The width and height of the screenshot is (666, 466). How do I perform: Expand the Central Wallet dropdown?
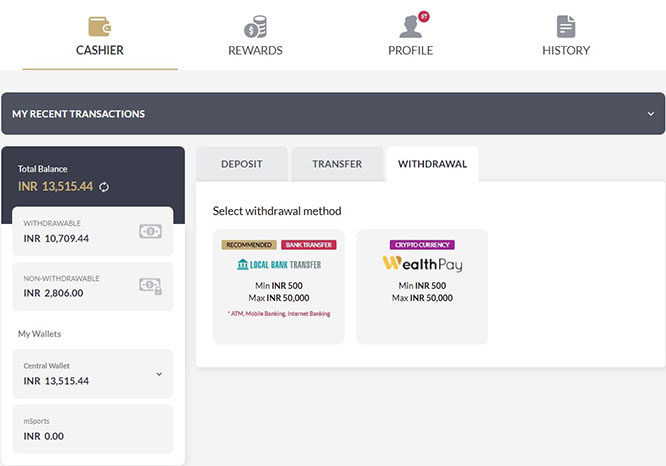coord(157,374)
